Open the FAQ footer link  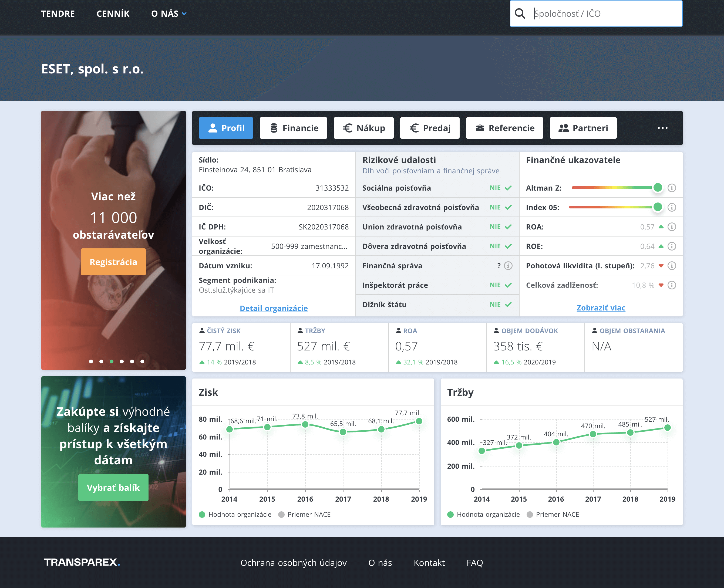(475, 563)
